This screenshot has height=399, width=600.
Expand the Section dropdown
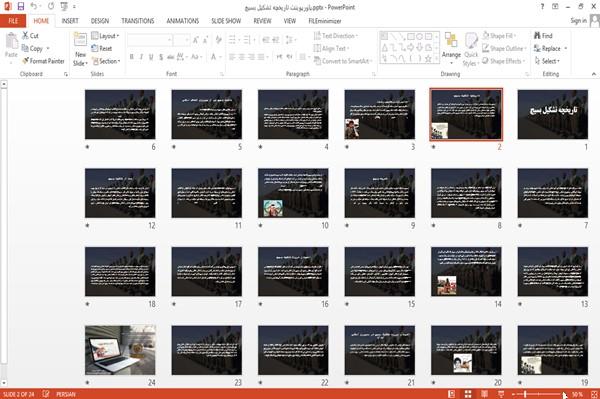point(106,61)
